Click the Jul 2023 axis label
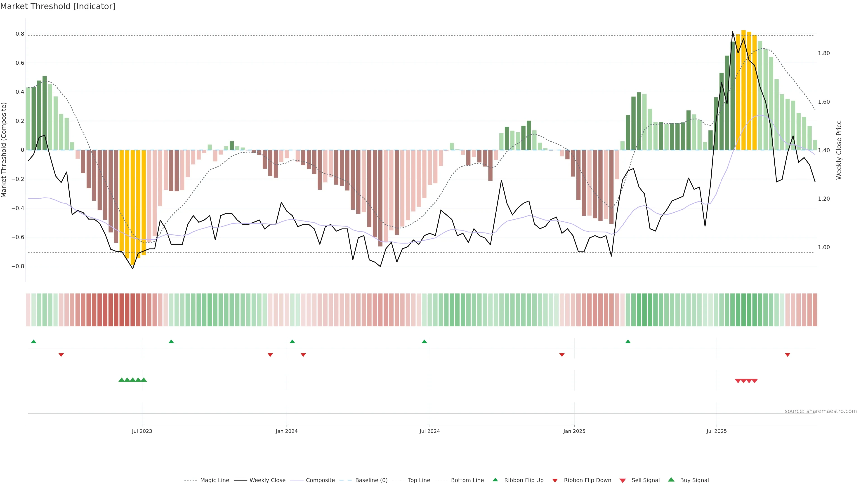 click(142, 431)
